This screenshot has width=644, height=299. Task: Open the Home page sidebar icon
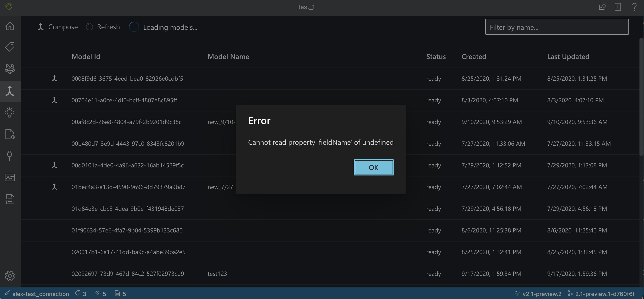[x=10, y=26]
